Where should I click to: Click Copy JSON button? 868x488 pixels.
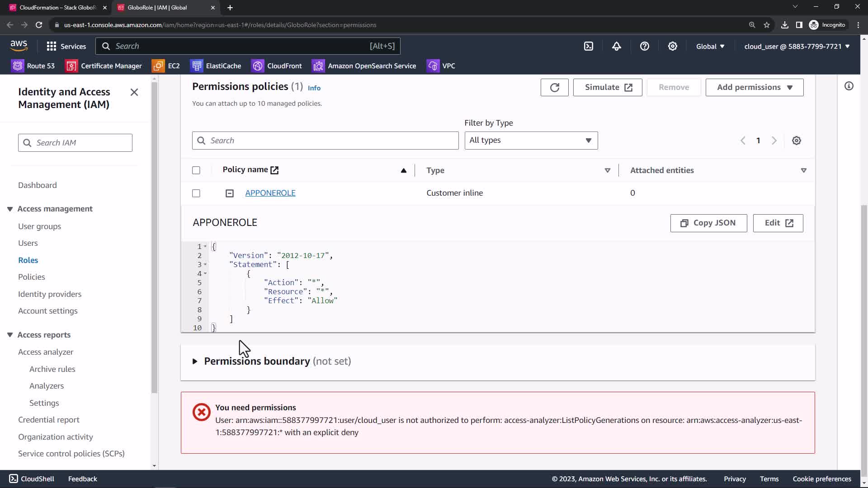tap(708, 223)
